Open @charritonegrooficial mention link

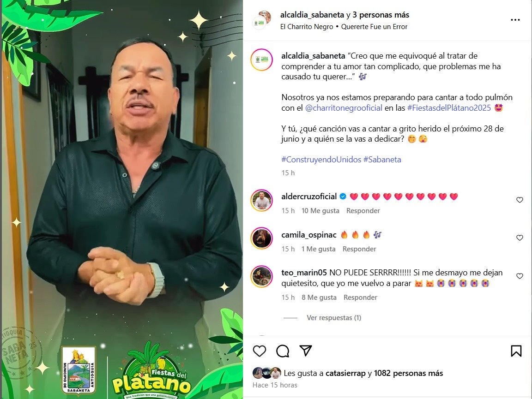click(x=344, y=108)
